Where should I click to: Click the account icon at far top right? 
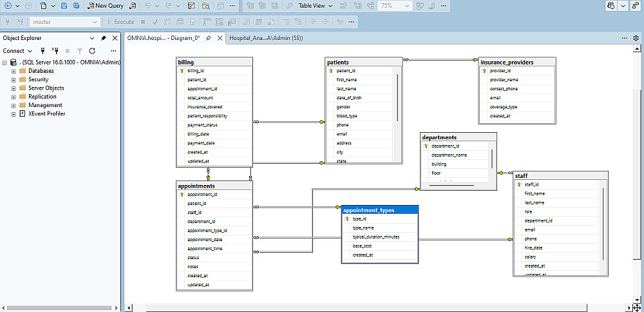coord(634,6)
